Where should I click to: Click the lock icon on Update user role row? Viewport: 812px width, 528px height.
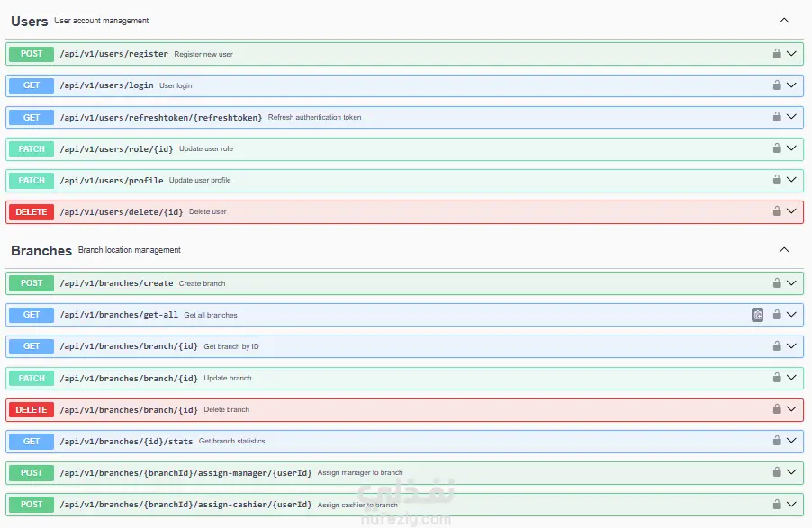[776, 148]
